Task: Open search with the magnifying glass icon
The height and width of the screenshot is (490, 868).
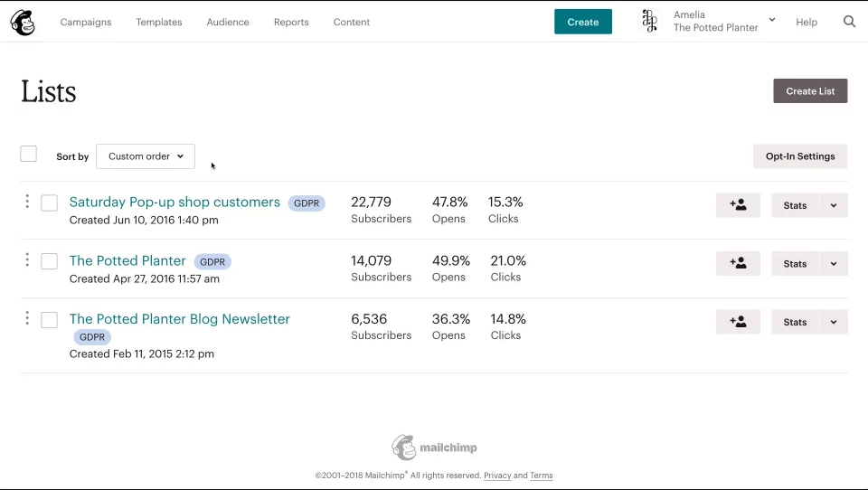Action: [x=849, y=22]
